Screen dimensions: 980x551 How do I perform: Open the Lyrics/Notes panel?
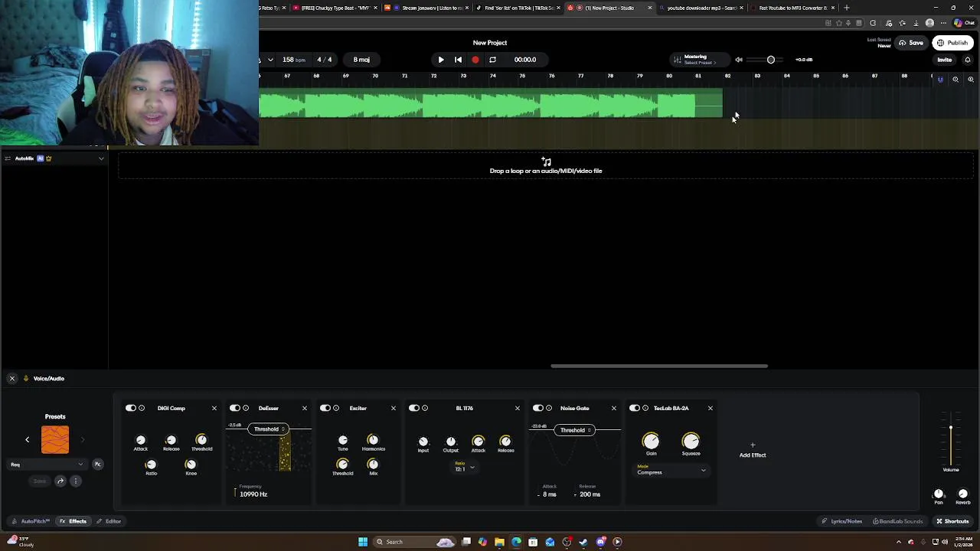click(x=841, y=522)
